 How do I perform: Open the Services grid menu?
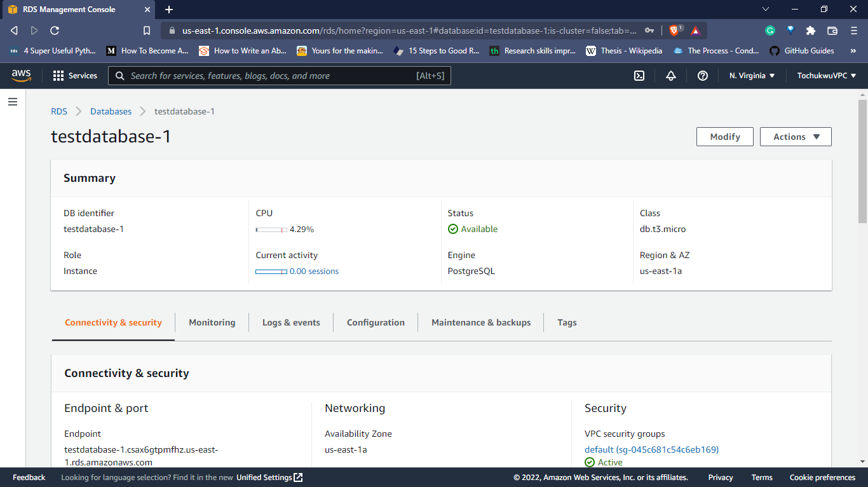click(x=75, y=76)
